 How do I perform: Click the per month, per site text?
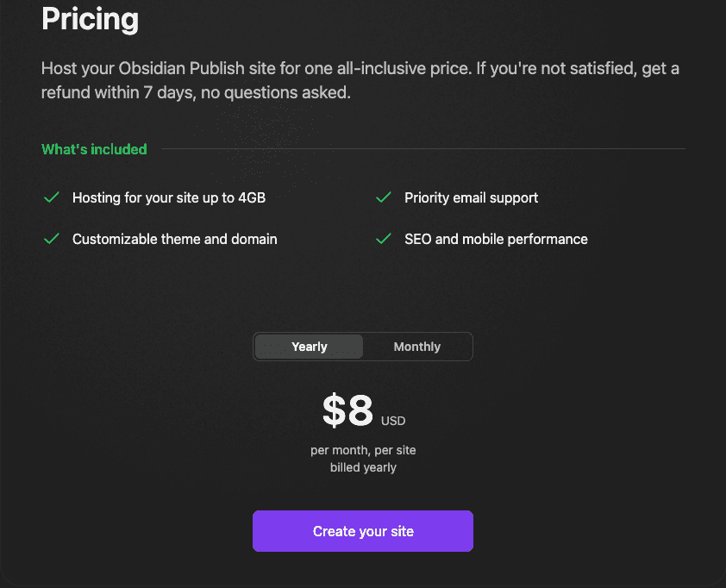363,450
